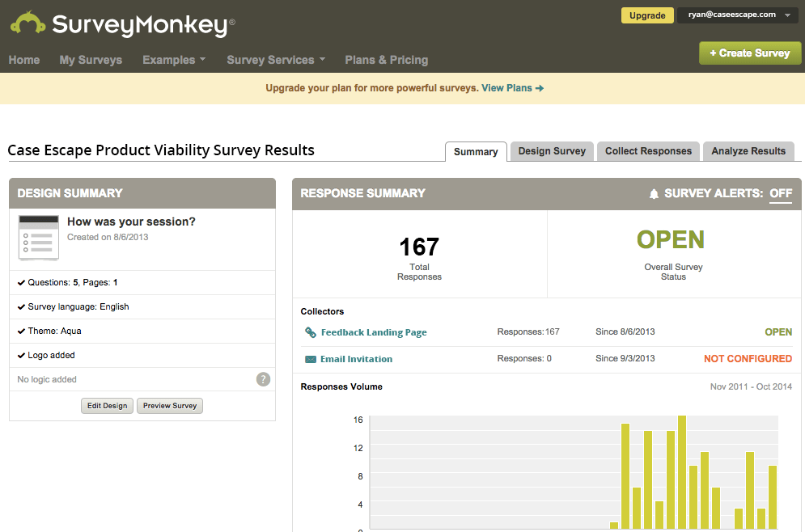Expand the Examples menu

[174, 60]
